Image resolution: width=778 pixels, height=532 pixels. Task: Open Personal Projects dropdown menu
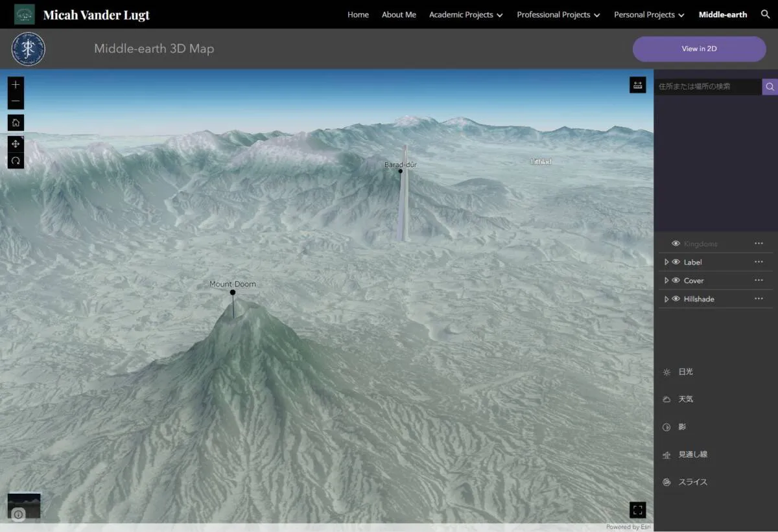point(649,14)
